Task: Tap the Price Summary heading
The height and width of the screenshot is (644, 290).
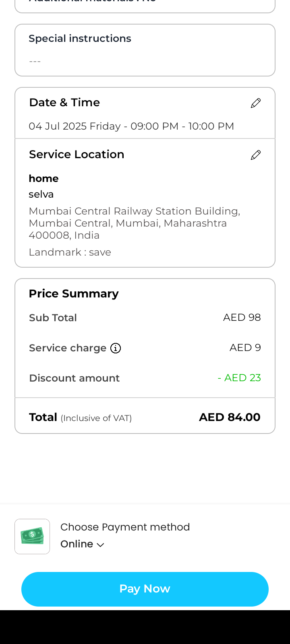Action: click(x=74, y=294)
